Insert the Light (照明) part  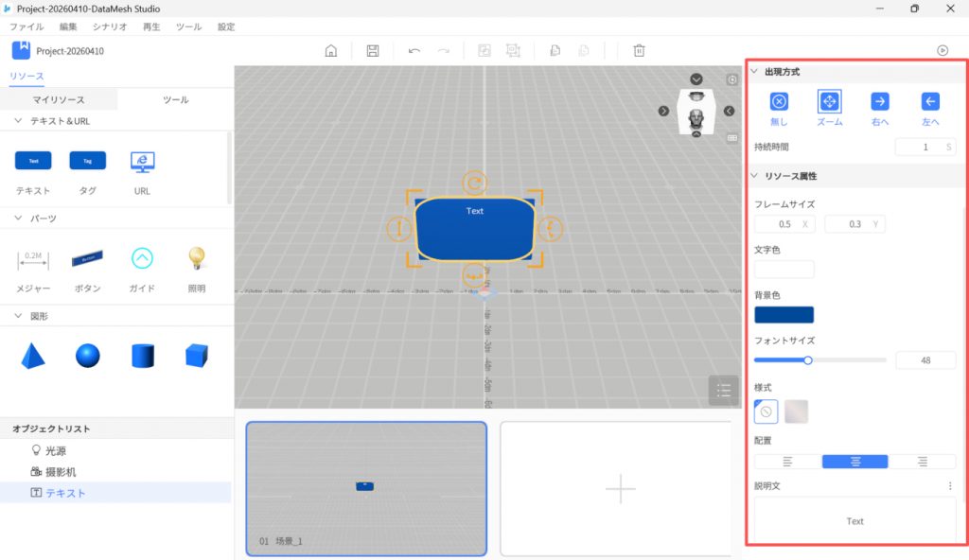pos(196,258)
